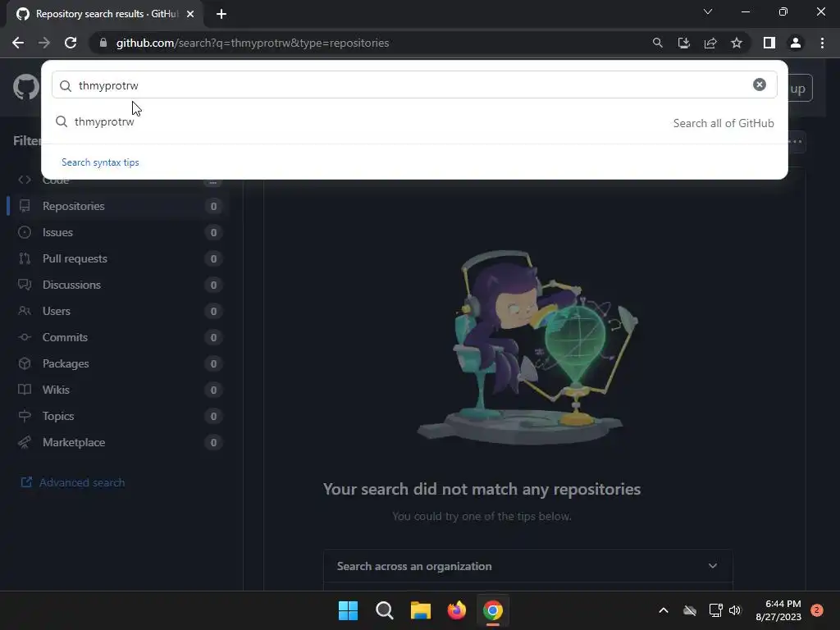Show hidden system tray icons
Image resolution: width=840 pixels, height=630 pixels.
tap(663, 610)
